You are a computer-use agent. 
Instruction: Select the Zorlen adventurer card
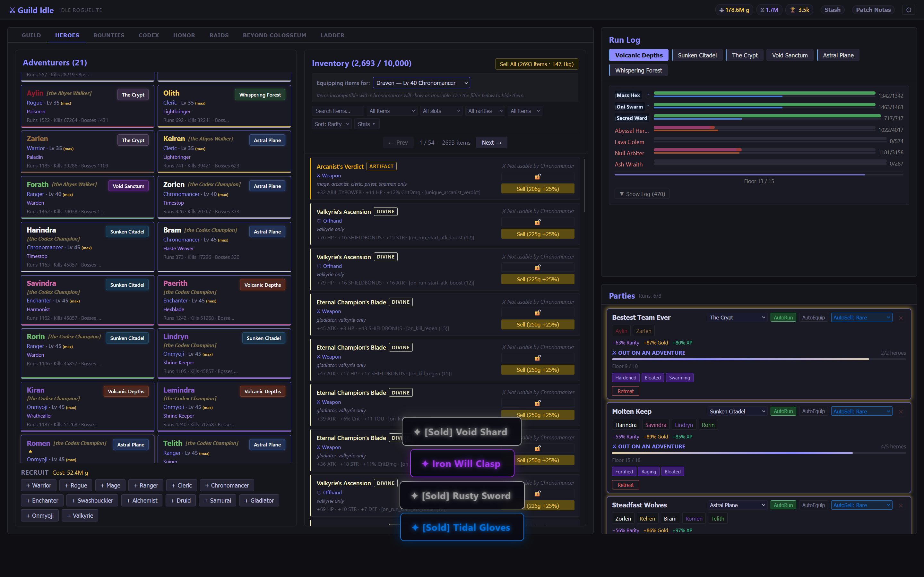point(224,197)
